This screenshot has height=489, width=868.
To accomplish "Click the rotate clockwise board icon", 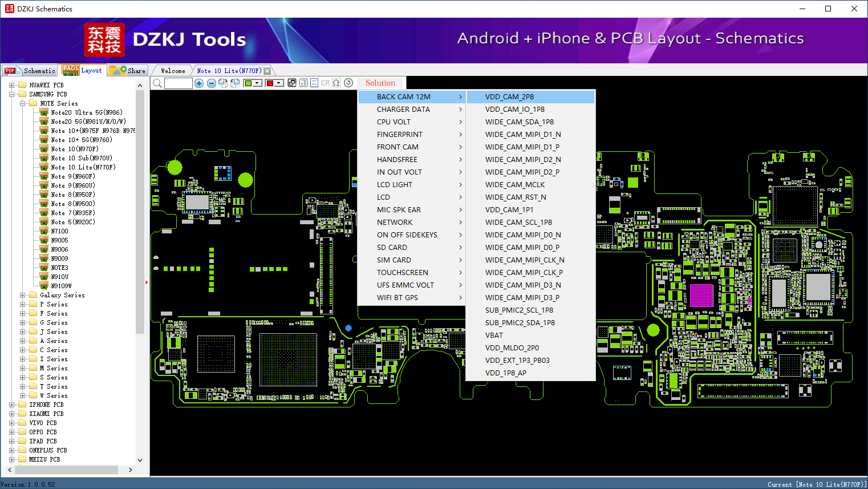I will pos(223,83).
